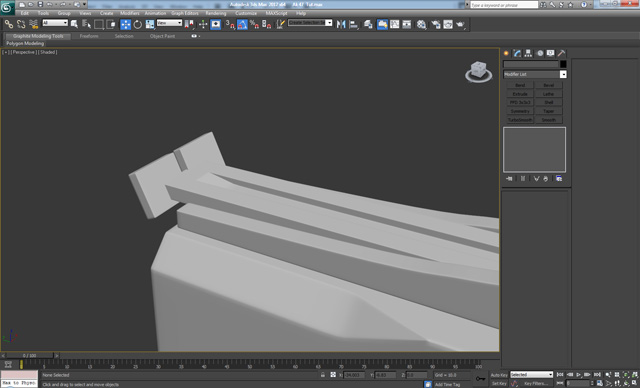Toggle the Percent Snap button
This screenshot has width=640, height=388.
pyautogui.click(x=254, y=24)
